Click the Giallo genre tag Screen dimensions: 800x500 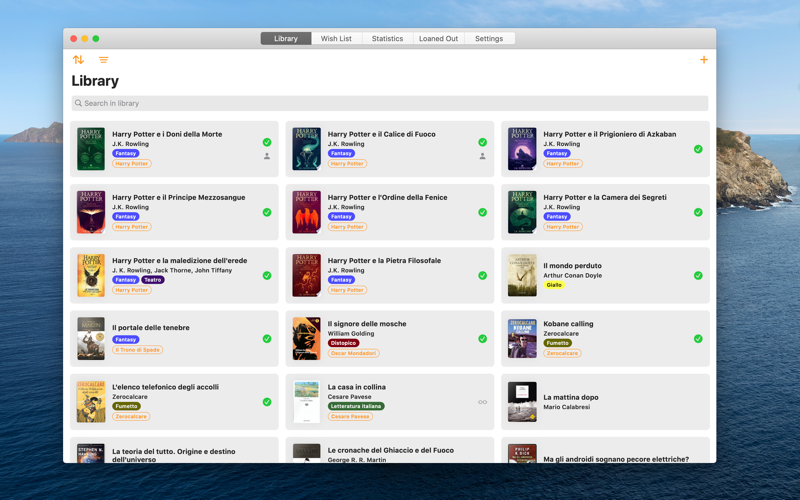tap(554, 285)
